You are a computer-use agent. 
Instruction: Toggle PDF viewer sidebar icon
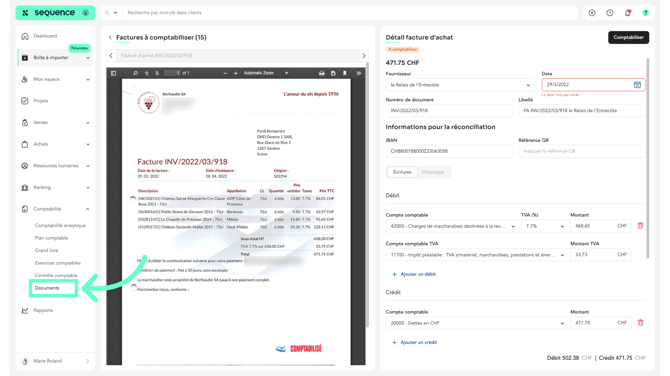(x=114, y=73)
